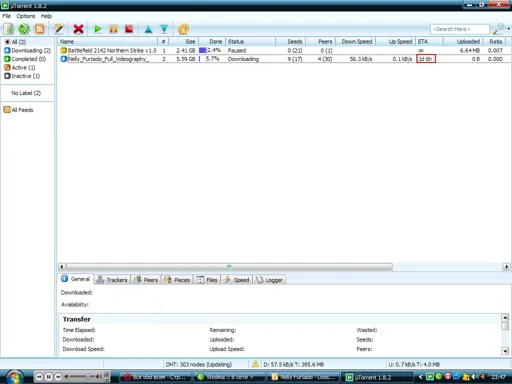The width and height of the screenshot is (512, 384).
Task: Click the download speed status bar entry
Action: click(x=294, y=364)
